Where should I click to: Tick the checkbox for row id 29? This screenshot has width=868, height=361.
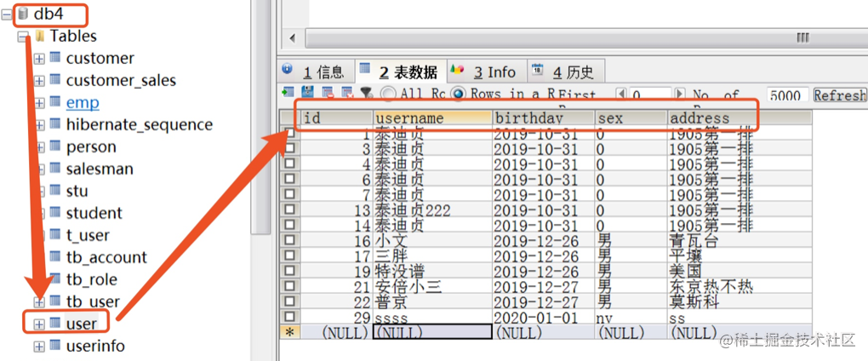289,317
